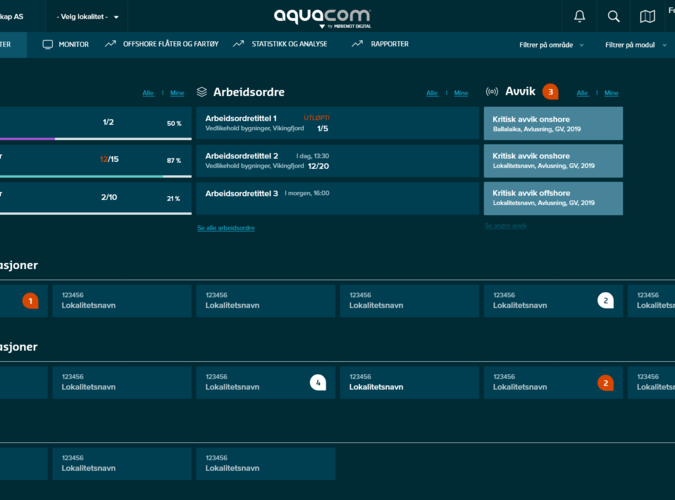The width and height of the screenshot is (675, 500).
Task: Click the trend icon beside Statistikk og analyse
Action: (x=238, y=44)
